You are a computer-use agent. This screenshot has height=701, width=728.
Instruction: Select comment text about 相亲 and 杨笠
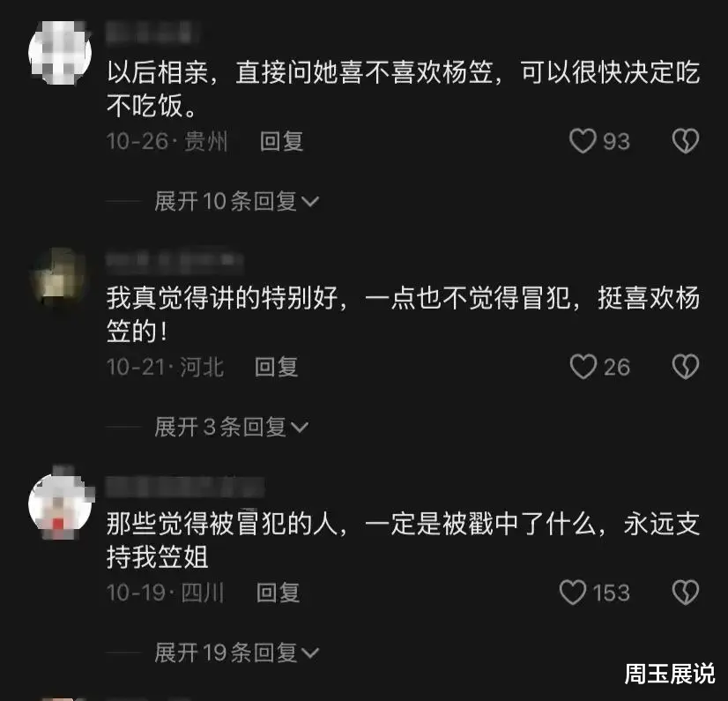pos(403,89)
